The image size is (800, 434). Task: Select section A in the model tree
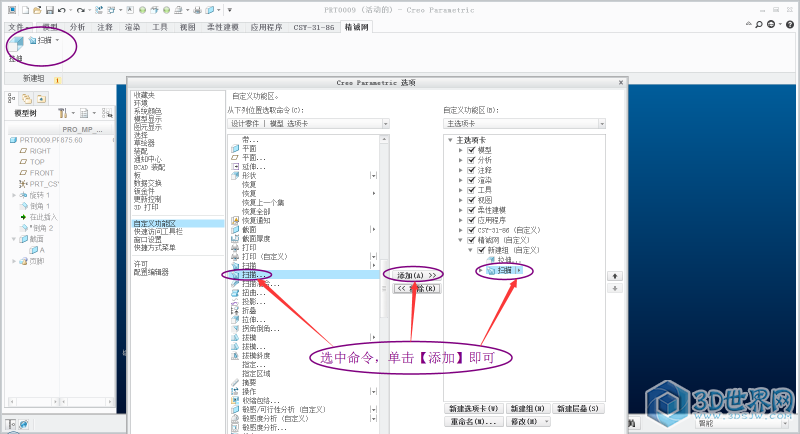[x=37, y=250]
